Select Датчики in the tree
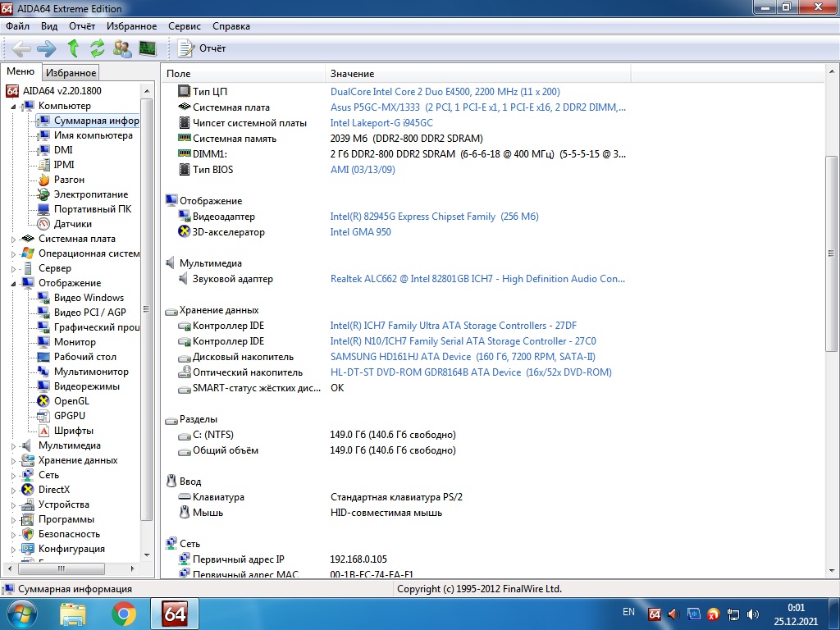 tap(72, 224)
